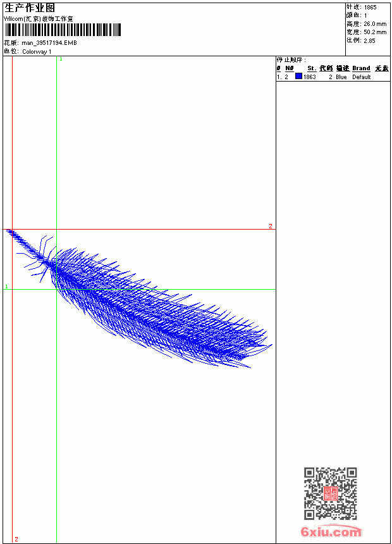Click the St. column header
The height and width of the screenshot is (544, 392).
click(x=312, y=68)
